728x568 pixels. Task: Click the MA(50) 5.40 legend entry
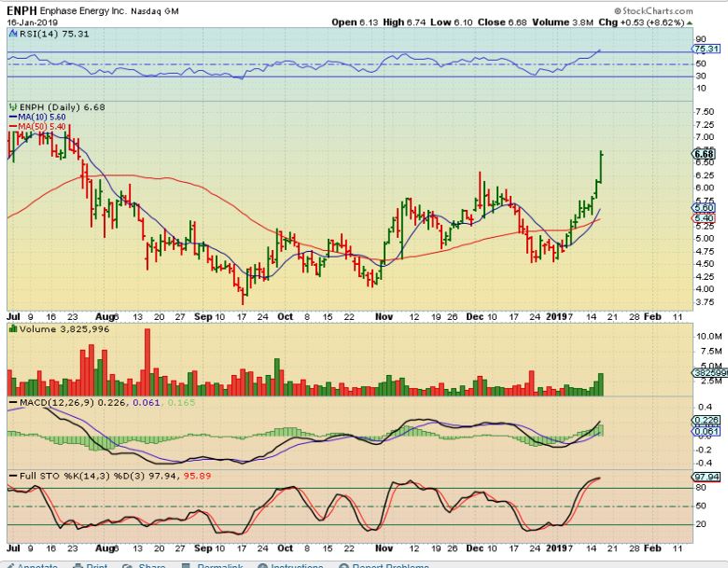pyautogui.click(x=38, y=127)
